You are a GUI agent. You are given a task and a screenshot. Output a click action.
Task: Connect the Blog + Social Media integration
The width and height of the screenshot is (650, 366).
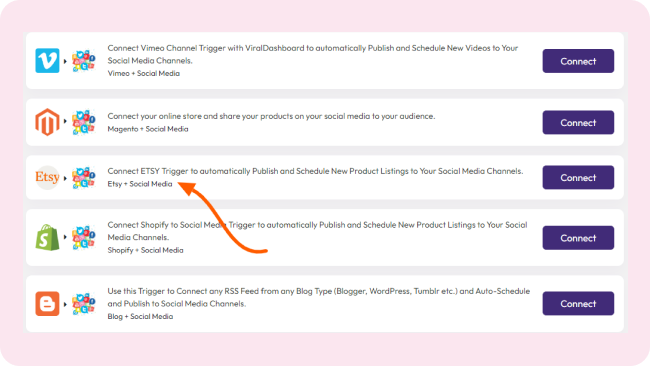[578, 303]
